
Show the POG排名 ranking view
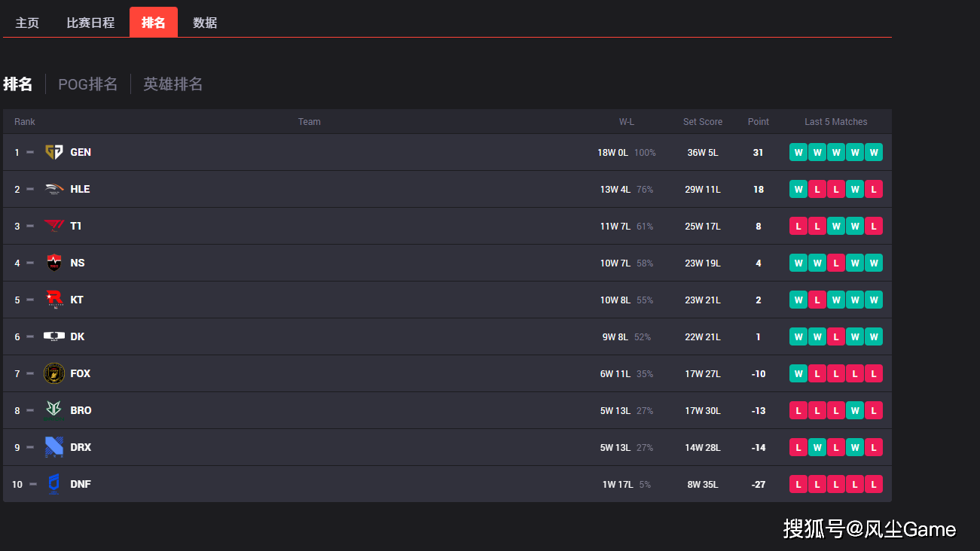pos(88,84)
